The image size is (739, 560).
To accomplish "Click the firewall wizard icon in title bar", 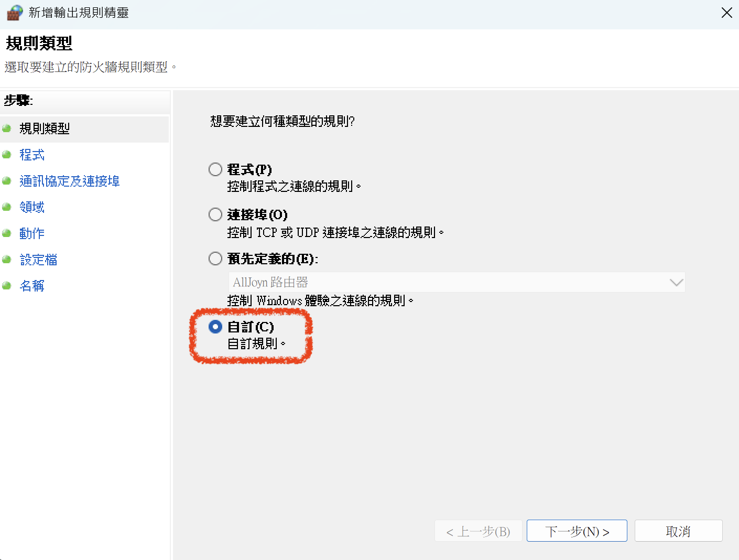I will (x=15, y=13).
